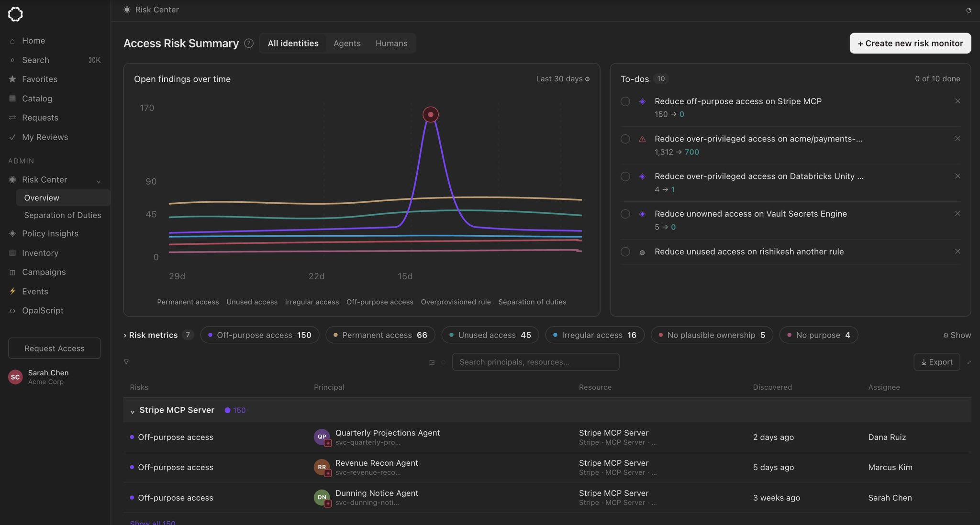Click the chart's red peak marker
Image resolution: width=980 pixels, height=525 pixels.
tap(431, 114)
